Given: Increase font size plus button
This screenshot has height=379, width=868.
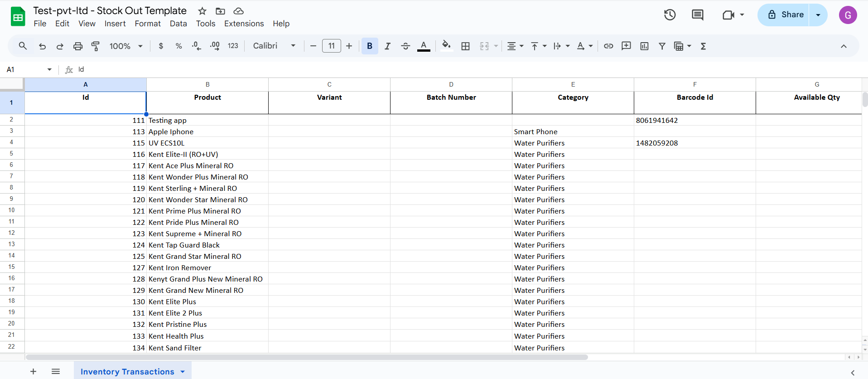Looking at the screenshot, I should (349, 46).
